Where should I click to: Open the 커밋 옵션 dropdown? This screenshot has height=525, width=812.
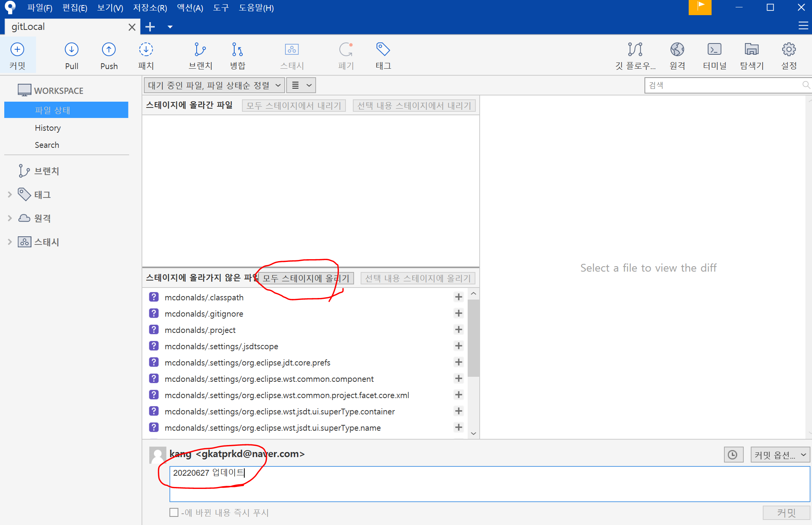(x=780, y=455)
